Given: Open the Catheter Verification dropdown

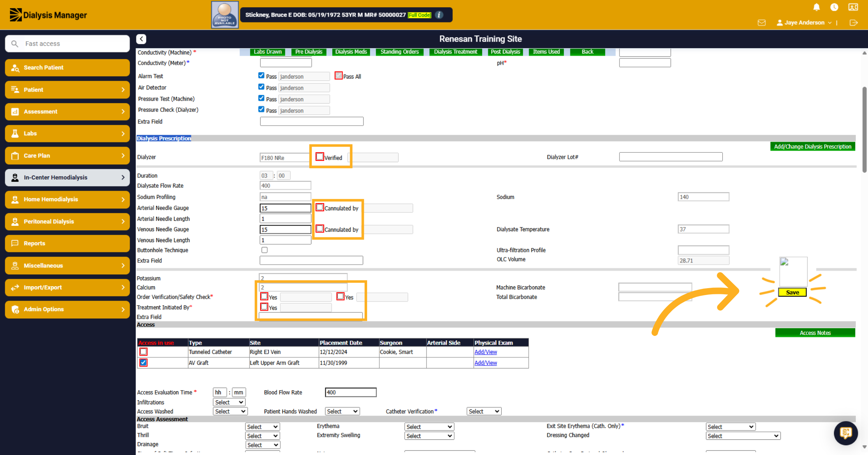Looking at the screenshot, I should click(x=484, y=411).
